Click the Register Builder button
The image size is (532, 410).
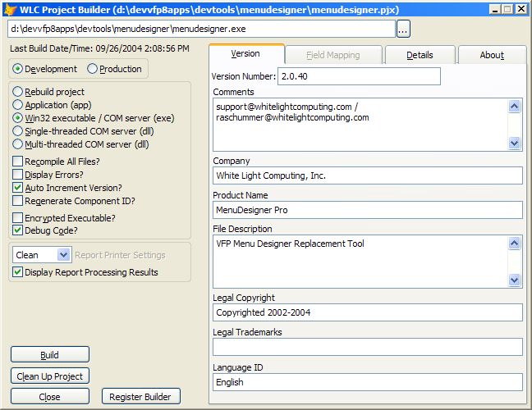point(141,396)
